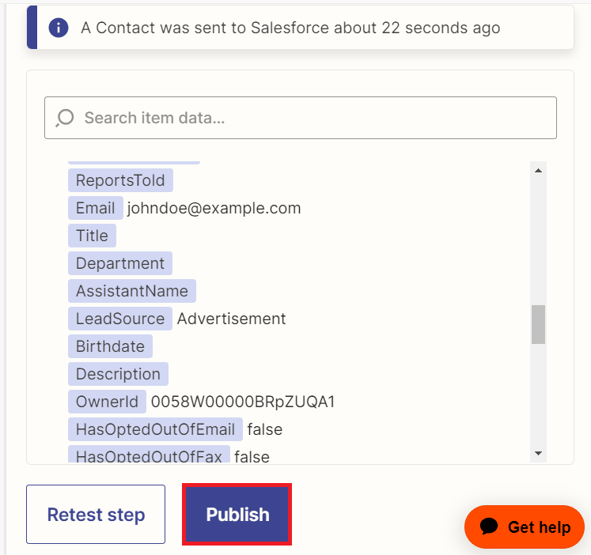591x555 pixels.
Task: Select the Description field tag
Action: pyautogui.click(x=118, y=374)
